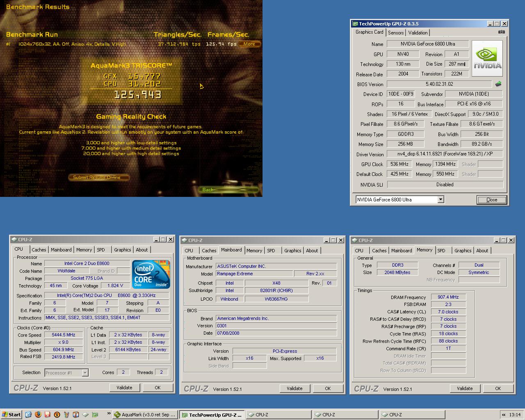This screenshot has width=525, height=420.
Task: Launch Firefox from the quick launch bar
Action: 38,415
